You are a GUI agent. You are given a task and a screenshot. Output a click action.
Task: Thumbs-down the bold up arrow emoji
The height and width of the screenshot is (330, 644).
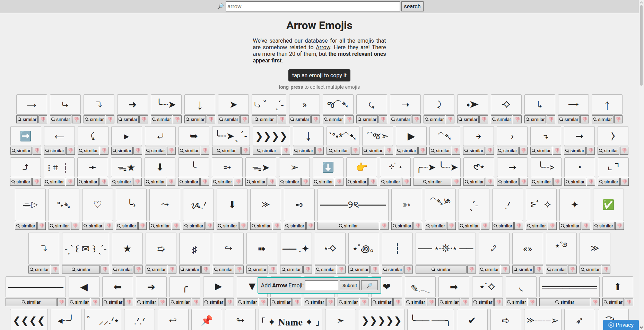[x=629, y=302]
